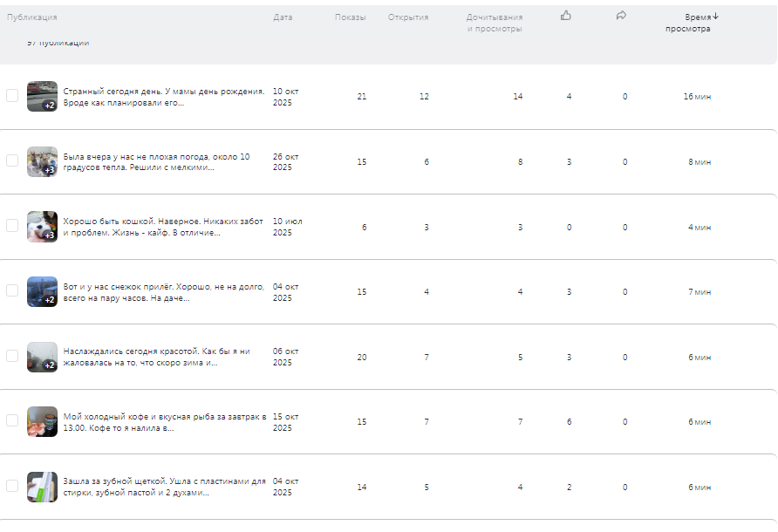Open thumbnail of the snow post
The image size is (778, 532).
[42, 291]
